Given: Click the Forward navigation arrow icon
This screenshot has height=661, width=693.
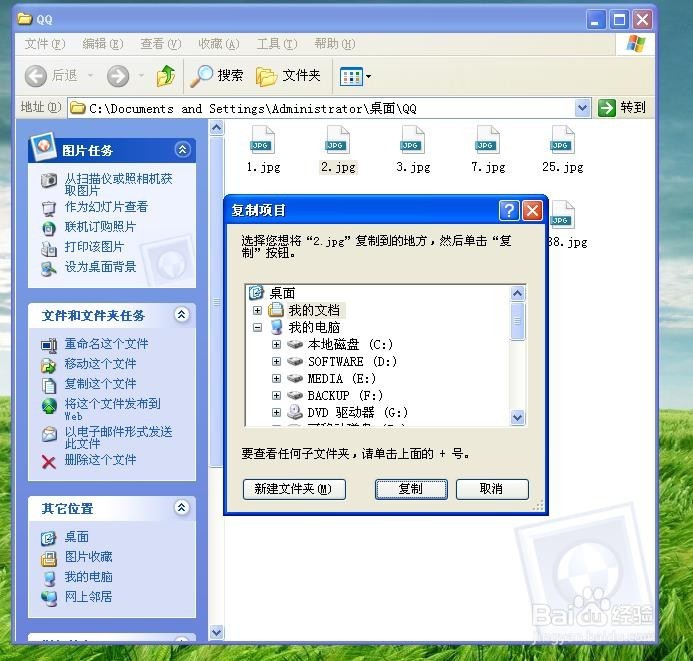Looking at the screenshot, I should pyautogui.click(x=118, y=76).
